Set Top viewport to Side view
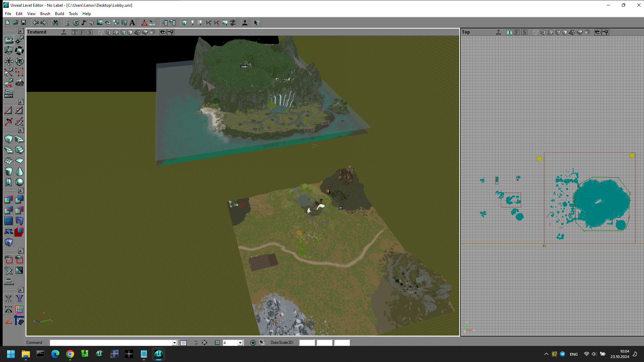The image size is (644, 362). tap(524, 32)
